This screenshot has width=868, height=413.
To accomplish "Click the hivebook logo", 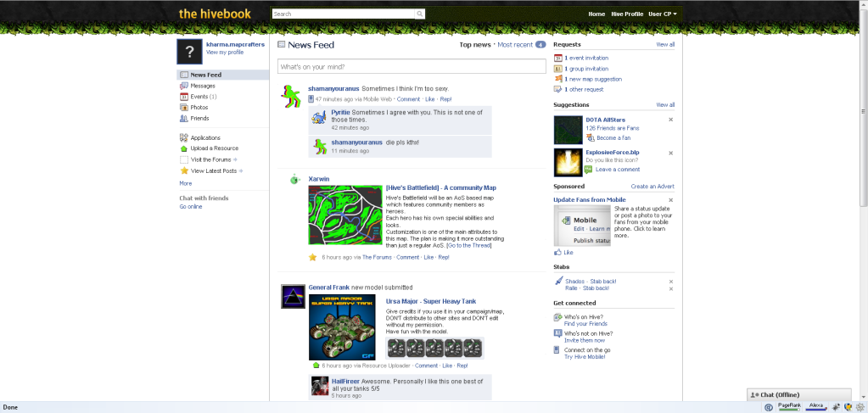I will click(x=215, y=14).
